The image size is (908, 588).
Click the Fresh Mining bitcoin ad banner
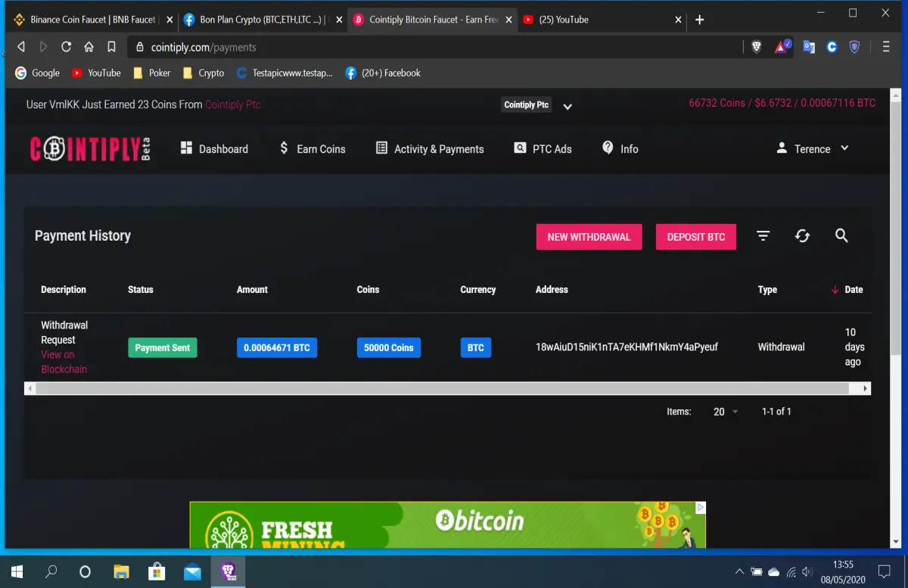[448, 524]
